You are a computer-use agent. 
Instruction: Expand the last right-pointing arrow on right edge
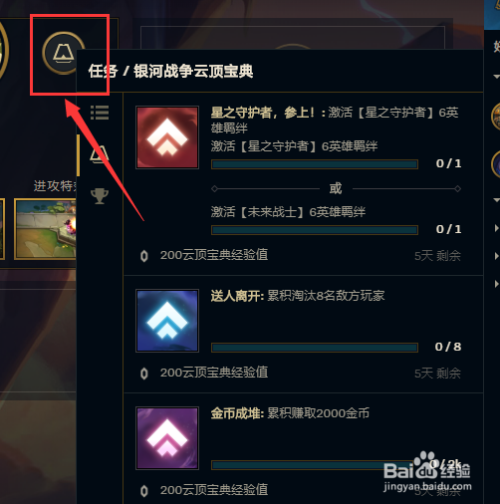[x=496, y=284]
